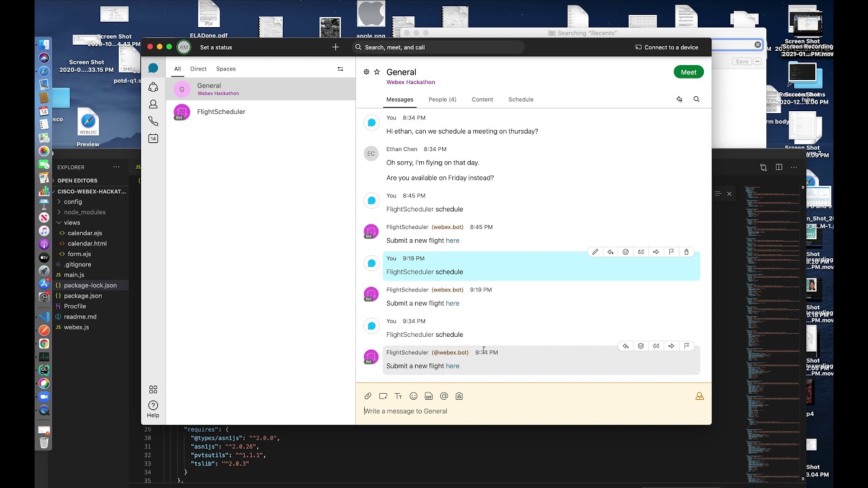The image size is (868, 488).
Task: Open the space settings gear beside General
Action: click(366, 72)
